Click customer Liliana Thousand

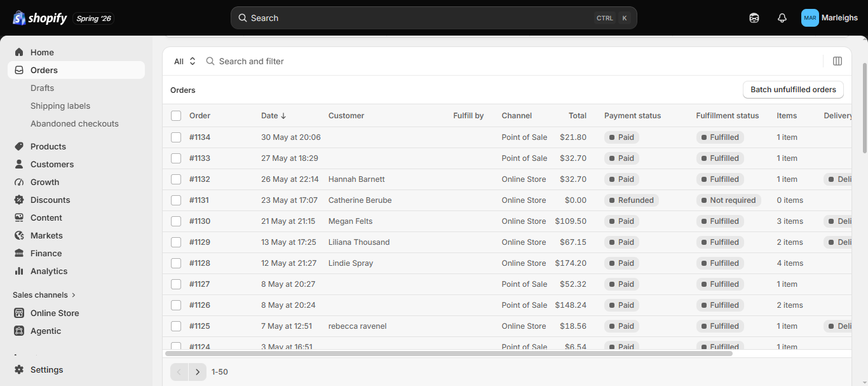[x=359, y=242]
